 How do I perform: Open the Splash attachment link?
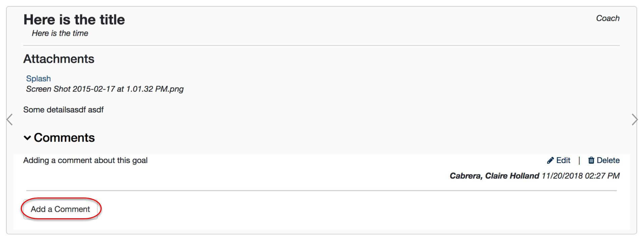[x=39, y=79]
